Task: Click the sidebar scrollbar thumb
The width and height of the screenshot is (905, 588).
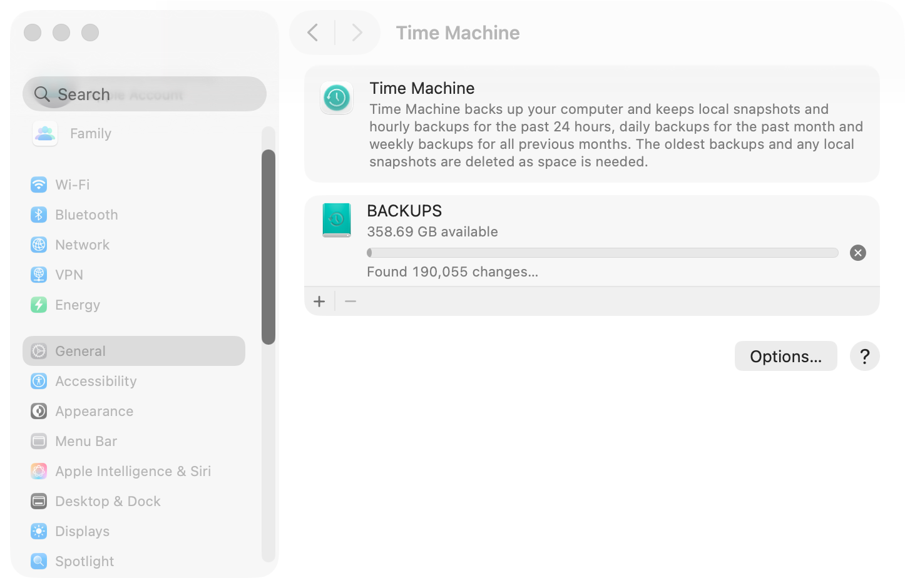Action: click(268, 247)
